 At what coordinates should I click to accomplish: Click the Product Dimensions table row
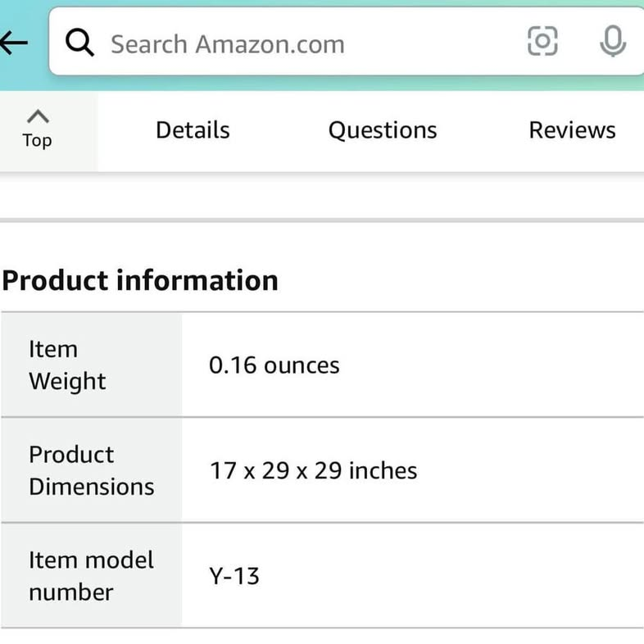tap(323, 470)
